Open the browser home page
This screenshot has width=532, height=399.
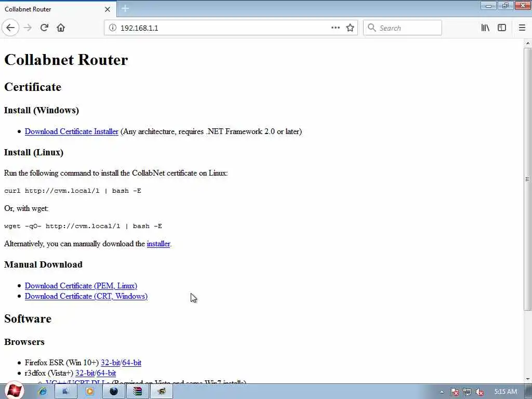tap(61, 28)
